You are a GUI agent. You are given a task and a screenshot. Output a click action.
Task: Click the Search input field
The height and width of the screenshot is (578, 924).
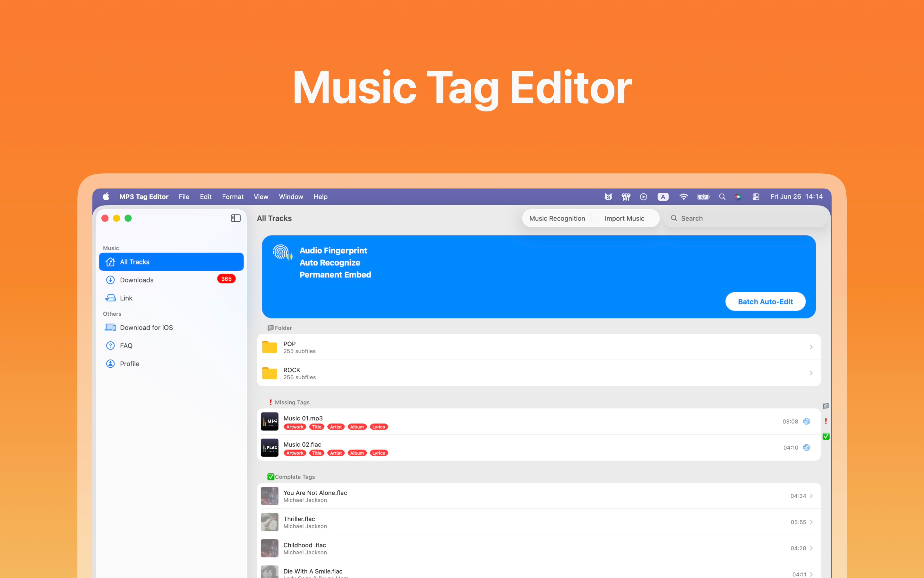click(745, 218)
